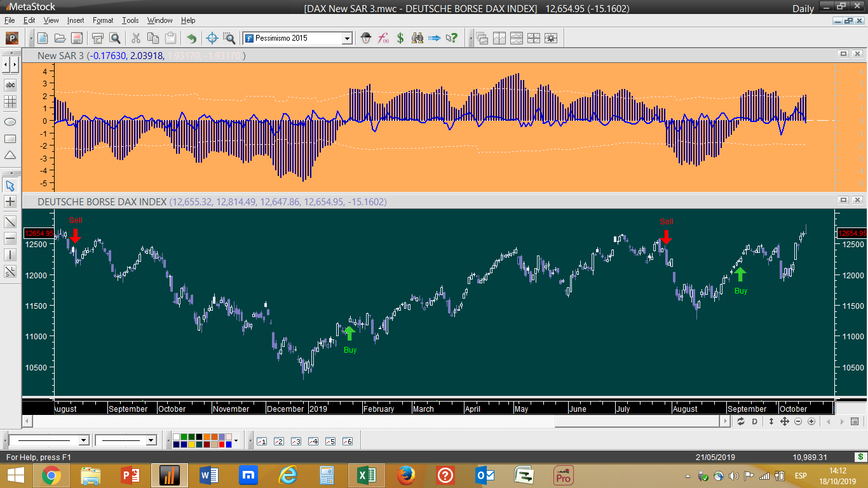This screenshot has height=488, width=868.
Task: Select the crosshair data window tool
Action: [212, 38]
